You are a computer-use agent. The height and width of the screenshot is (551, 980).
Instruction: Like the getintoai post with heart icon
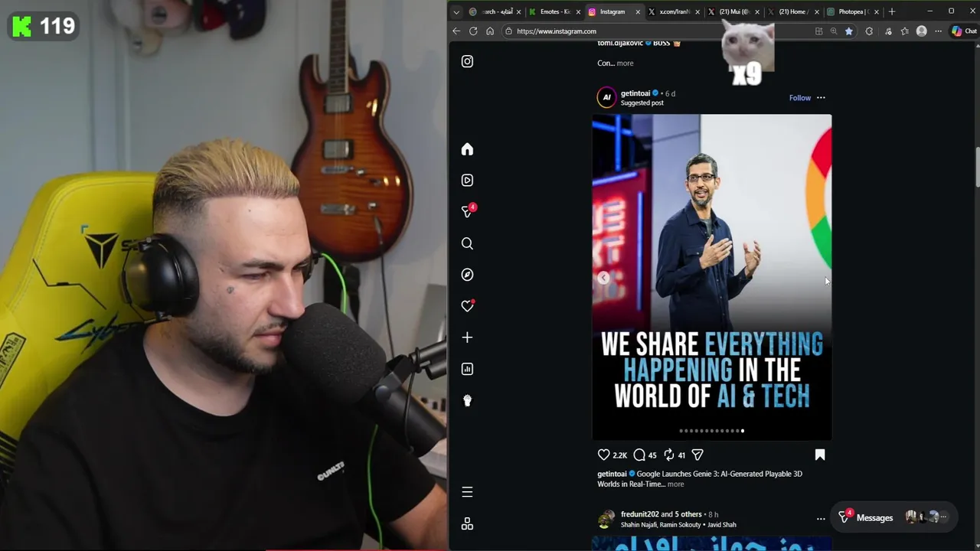pyautogui.click(x=603, y=455)
